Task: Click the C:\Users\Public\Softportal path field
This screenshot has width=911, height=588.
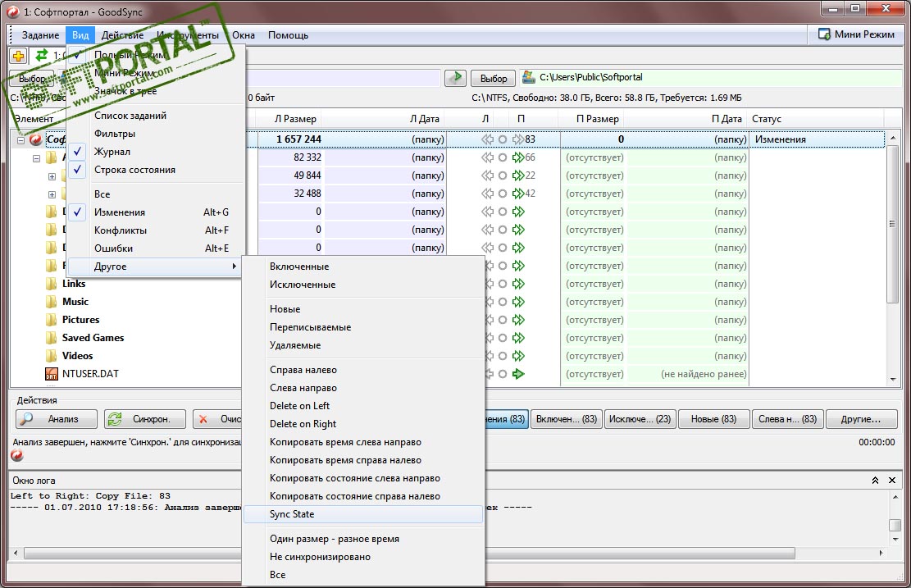Action: click(x=711, y=77)
